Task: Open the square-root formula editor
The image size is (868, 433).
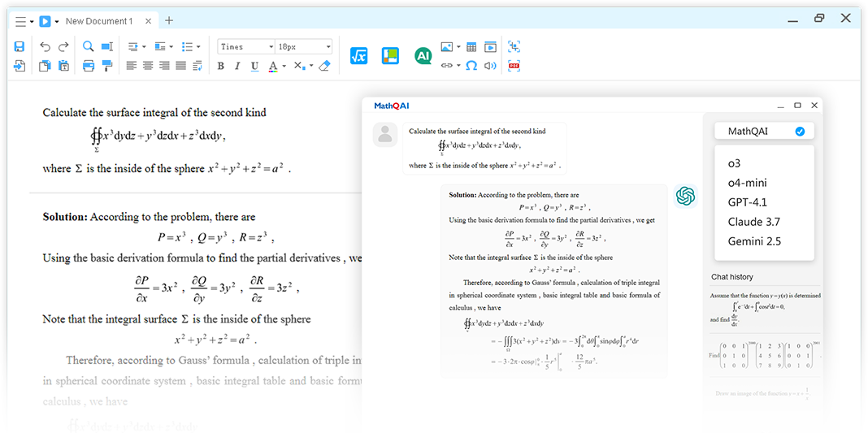Action: (358, 56)
